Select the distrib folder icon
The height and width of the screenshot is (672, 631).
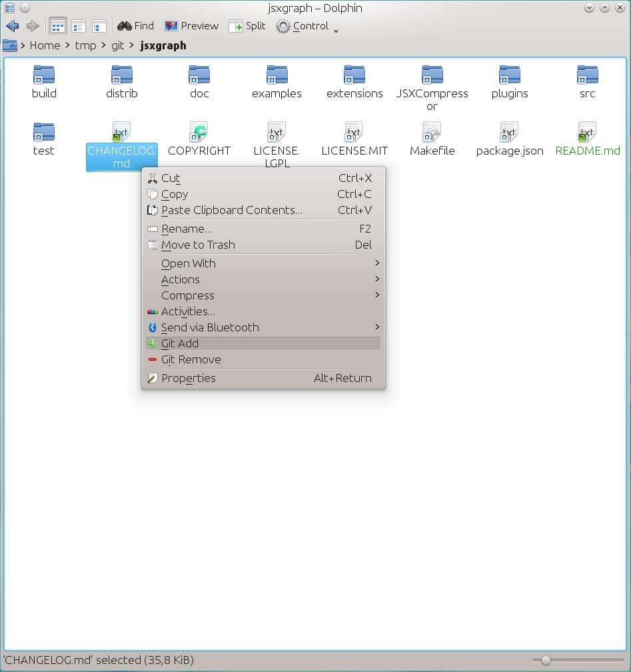pyautogui.click(x=122, y=75)
